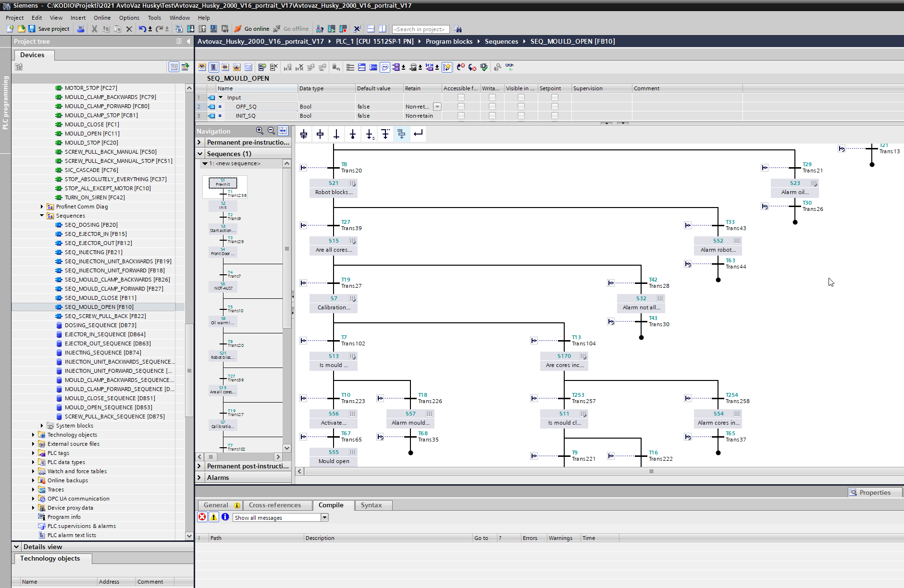Expand the Permanent pre-instructions section

pyautogui.click(x=199, y=142)
